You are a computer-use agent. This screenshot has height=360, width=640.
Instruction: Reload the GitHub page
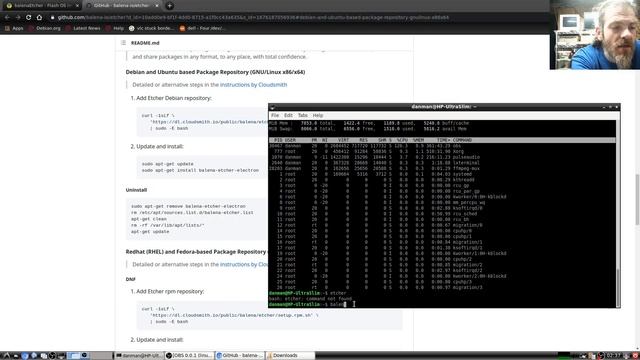click(x=28, y=18)
